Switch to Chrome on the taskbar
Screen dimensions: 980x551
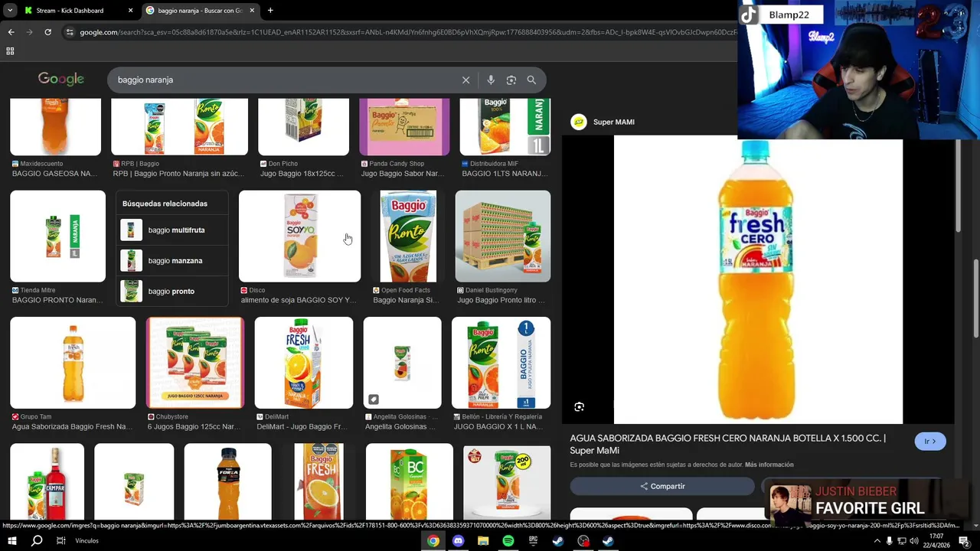tap(433, 541)
